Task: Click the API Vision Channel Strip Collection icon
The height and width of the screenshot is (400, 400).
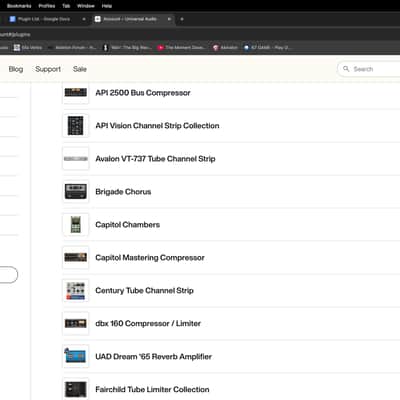Action: click(76, 126)
